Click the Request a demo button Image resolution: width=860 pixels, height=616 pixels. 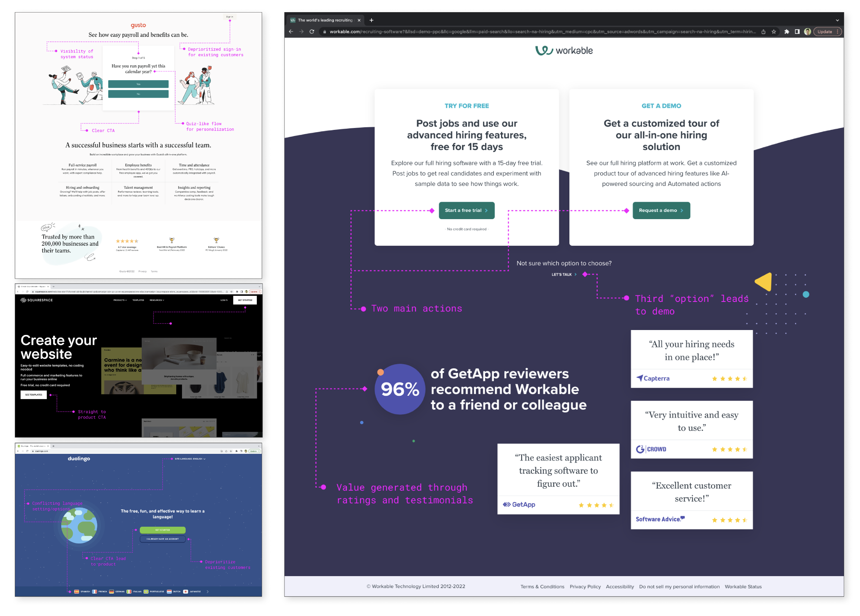661,210
